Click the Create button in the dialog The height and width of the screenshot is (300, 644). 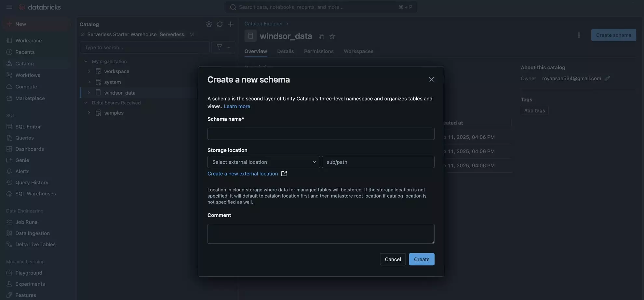[x=422, y=259]
